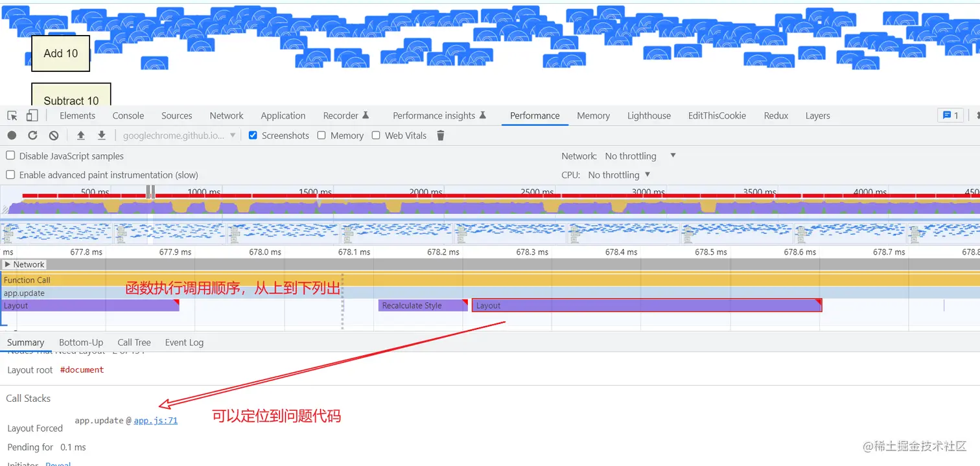Viewport: 980px width, 466px height.
Task: Click the Add 10 button
Action: 61,53
